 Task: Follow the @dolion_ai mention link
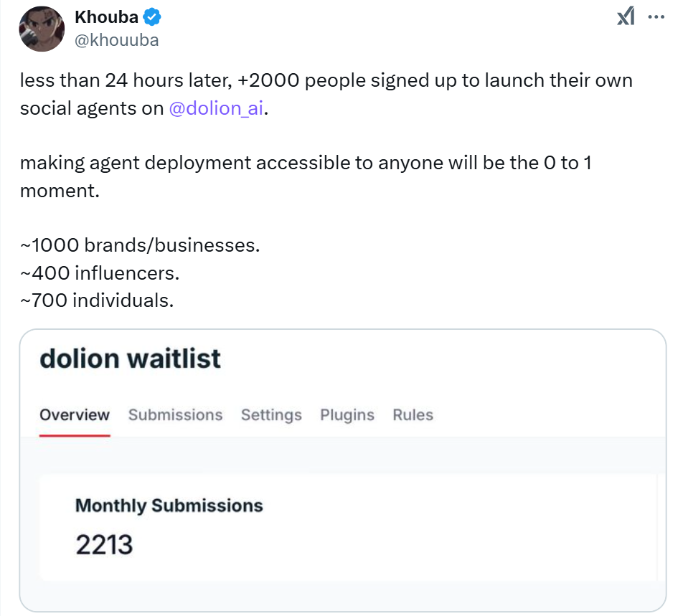[216, 108]
